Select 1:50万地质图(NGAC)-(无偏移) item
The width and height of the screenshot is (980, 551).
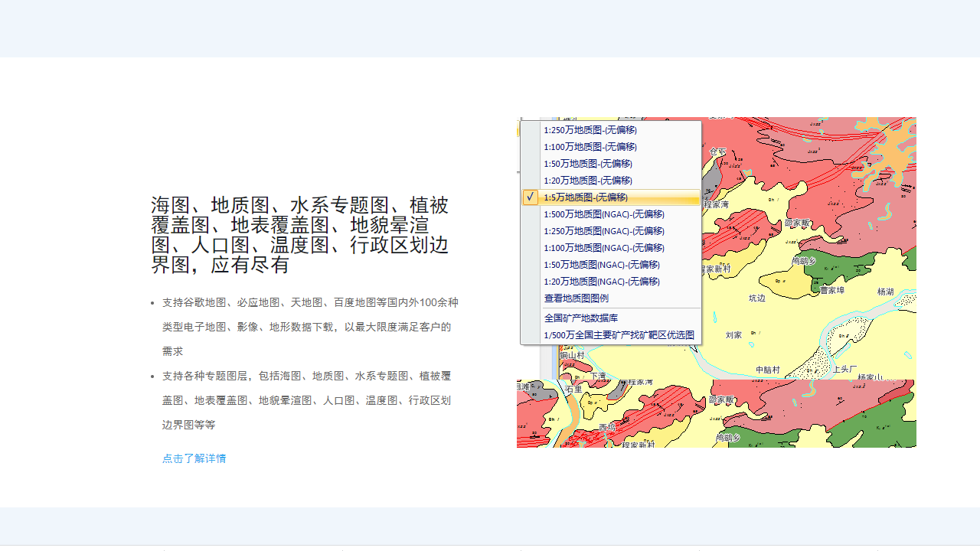pos(602,265)
